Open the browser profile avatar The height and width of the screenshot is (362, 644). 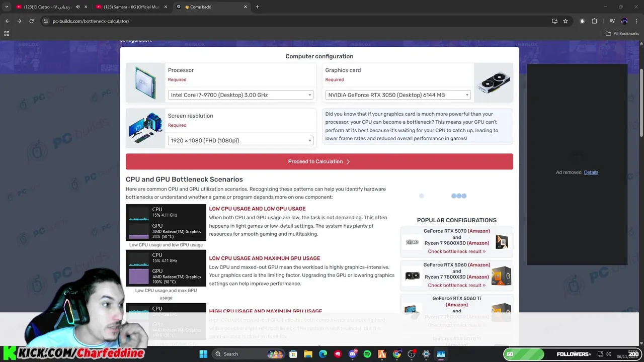click(624, 21)
